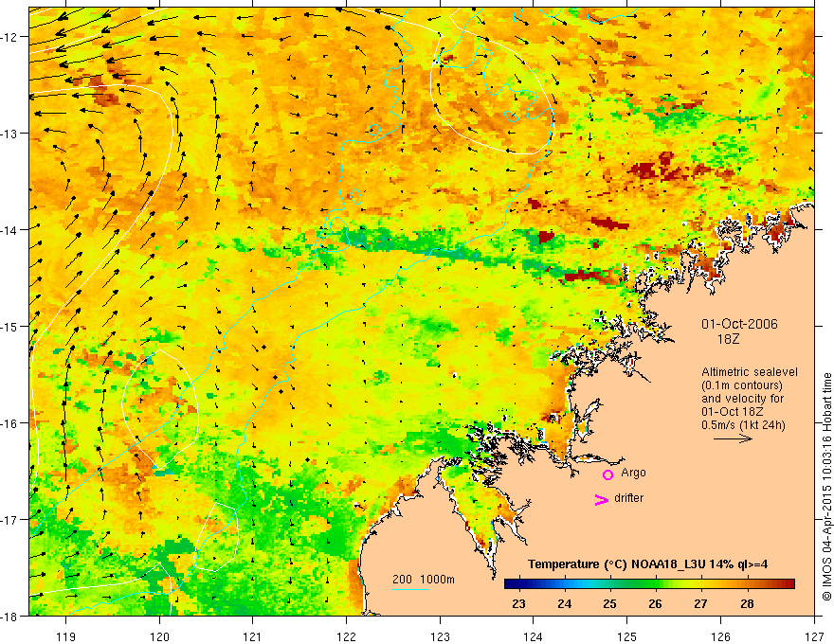Click the longitude axis label 123

click(x=440, y=636)
